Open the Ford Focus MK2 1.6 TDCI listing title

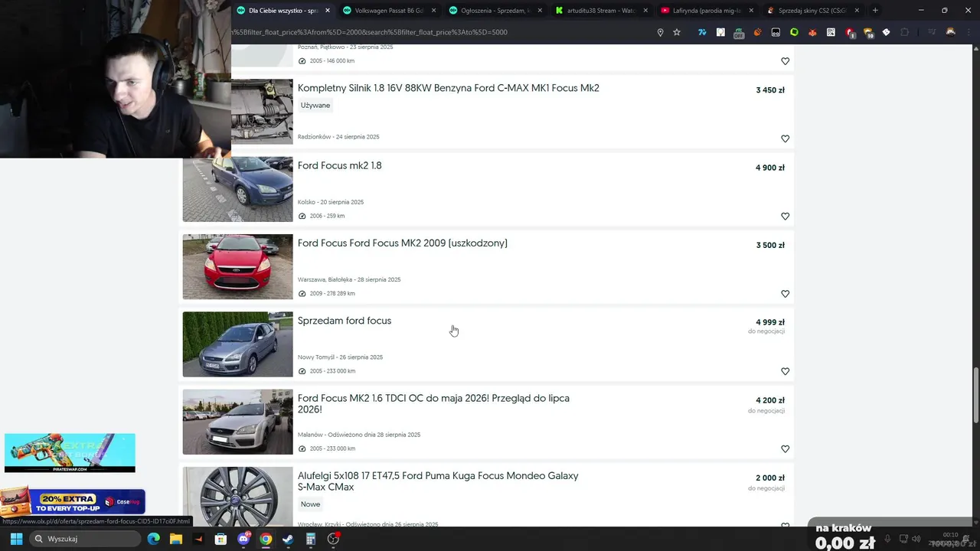click(x=433, y=404)
